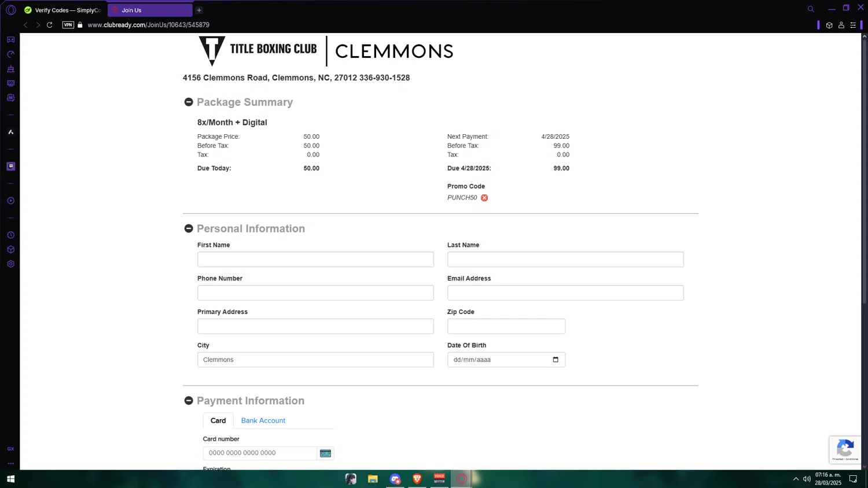Open Settings gear icon in sidebar
The width and height of the screenshot is (868, 488).
tap(10, 264)
